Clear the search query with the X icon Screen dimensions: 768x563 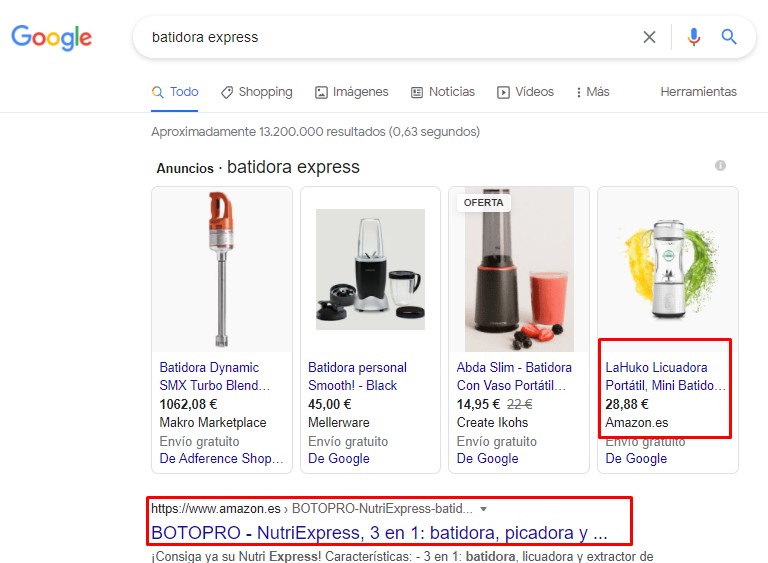coord(649,37)
